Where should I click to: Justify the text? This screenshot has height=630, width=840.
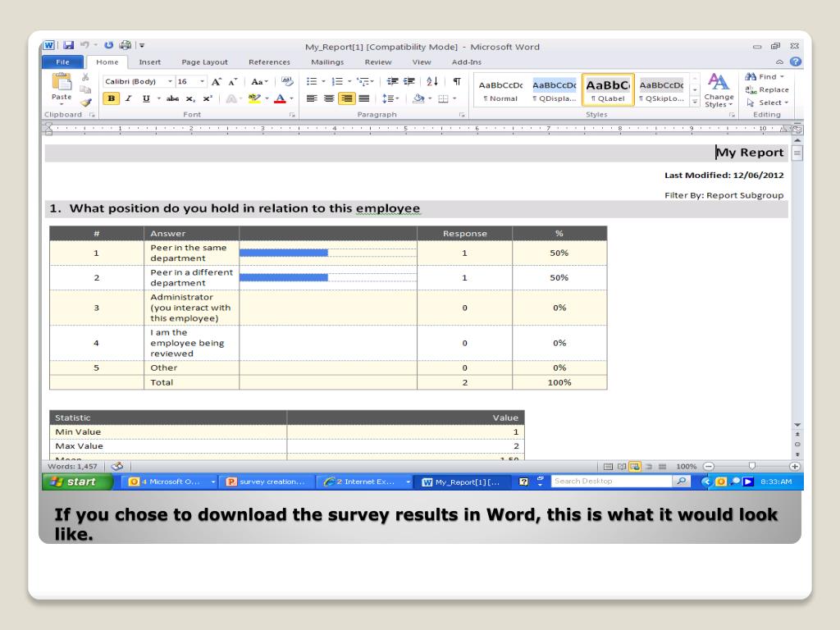[363, 98]
